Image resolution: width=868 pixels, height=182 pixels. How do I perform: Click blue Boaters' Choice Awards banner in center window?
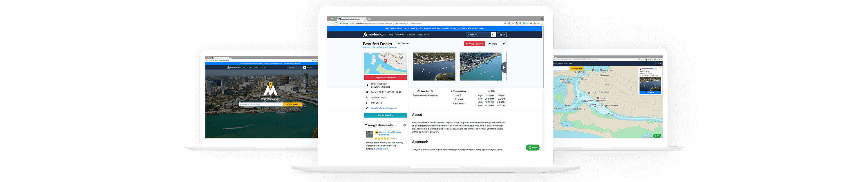[435, 29]
